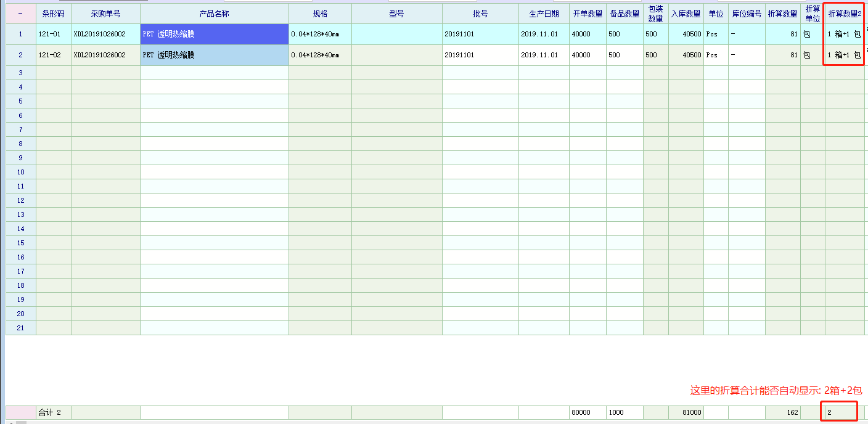Click the 折算数量2 column header
This screenshot has width=868, height=424.
pos(845,14)
